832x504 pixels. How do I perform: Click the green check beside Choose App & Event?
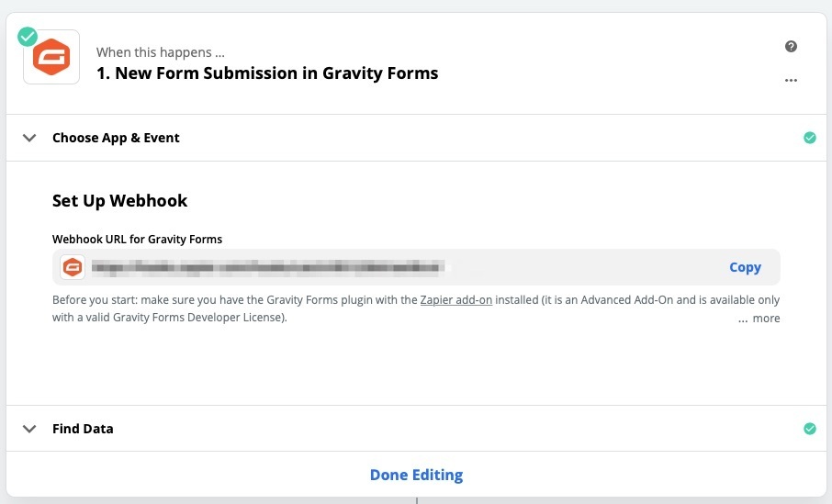pyautogui.click(x=810, y=138)
